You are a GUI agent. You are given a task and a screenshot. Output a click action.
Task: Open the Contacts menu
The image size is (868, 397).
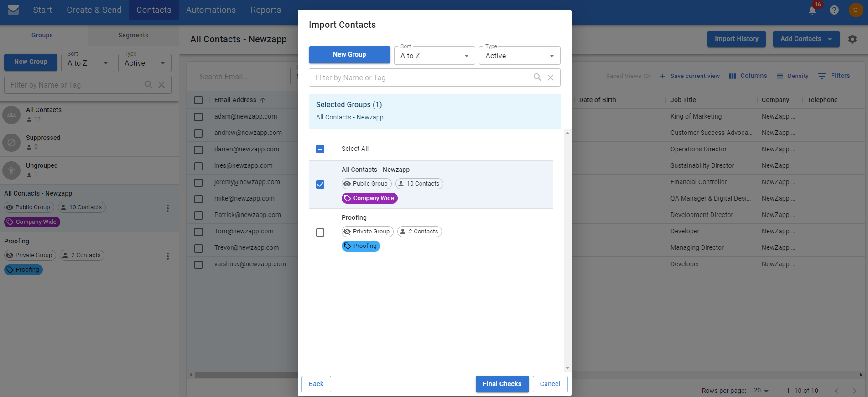pyautogui.click(x=154, y=10)
